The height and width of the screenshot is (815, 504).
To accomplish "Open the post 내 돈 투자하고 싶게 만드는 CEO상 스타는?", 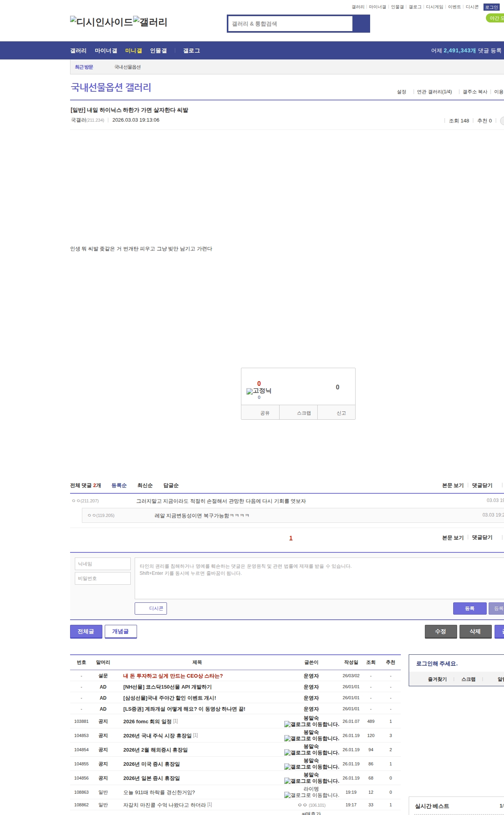I will tap(173, 676).
